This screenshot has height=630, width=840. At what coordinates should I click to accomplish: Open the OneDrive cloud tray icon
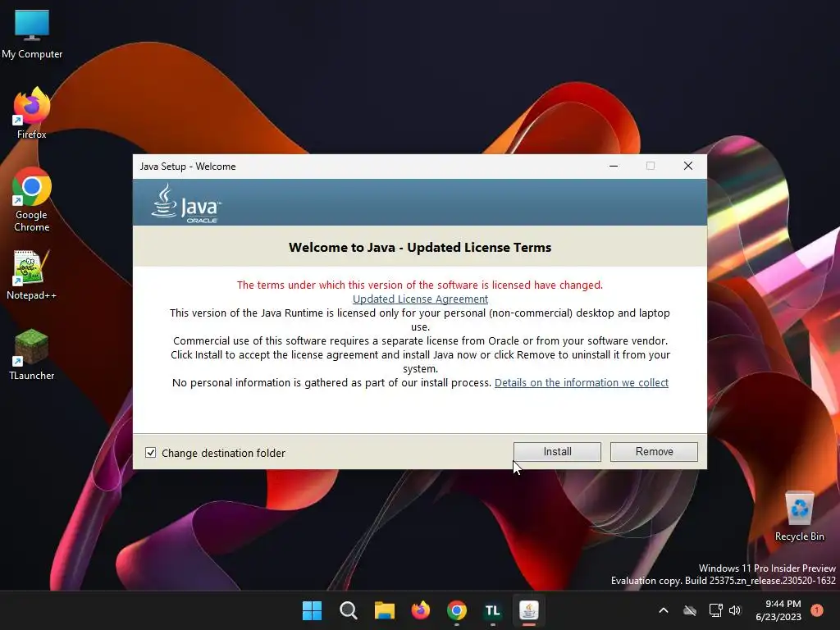690,610
